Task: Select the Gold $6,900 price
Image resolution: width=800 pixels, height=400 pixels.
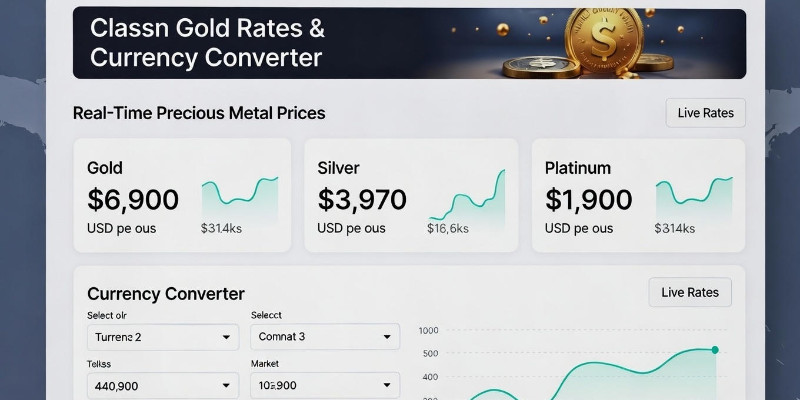Action: (133, 200)
